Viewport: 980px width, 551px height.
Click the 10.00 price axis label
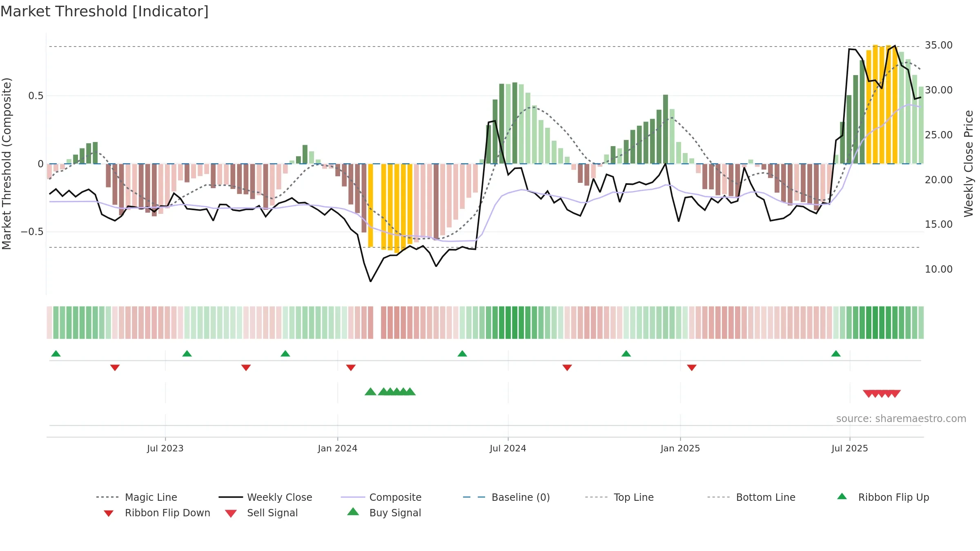tap(939, 269)
